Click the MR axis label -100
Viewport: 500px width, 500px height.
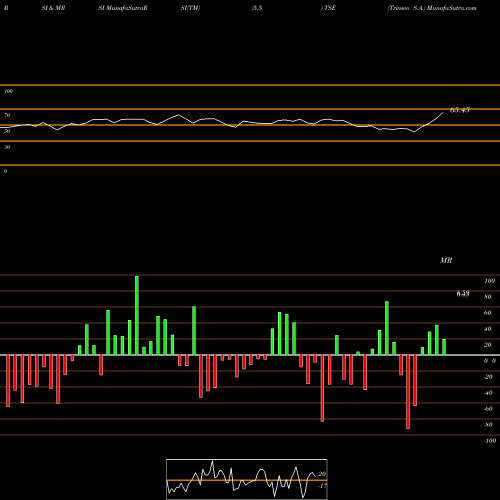[490, 441]
